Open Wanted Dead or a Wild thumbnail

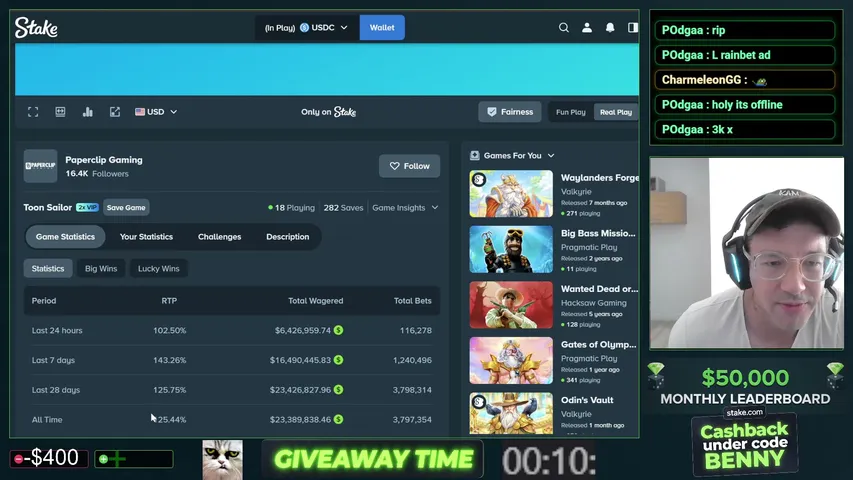511,305
